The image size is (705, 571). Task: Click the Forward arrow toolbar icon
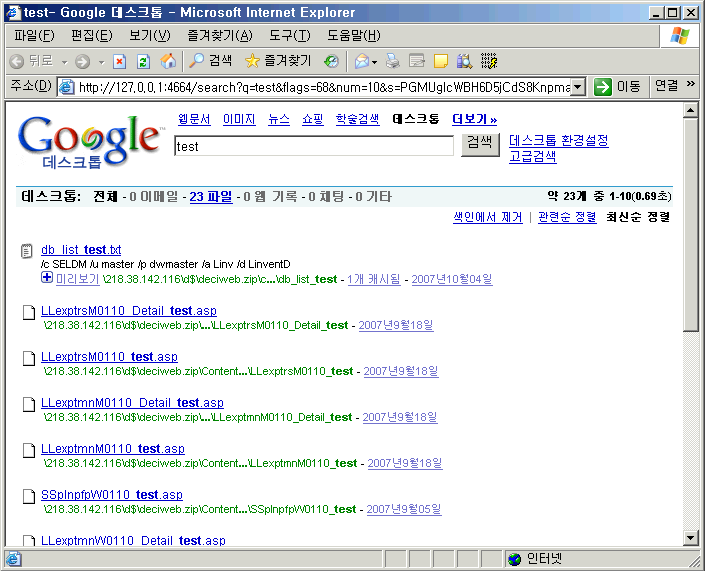coord(82,61)
